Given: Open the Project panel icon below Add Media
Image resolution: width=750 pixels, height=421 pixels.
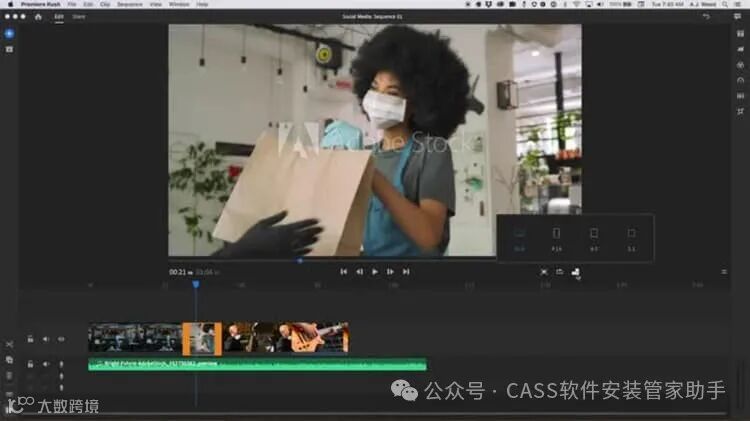Looking at the screenshot, I should coord(9,49).
